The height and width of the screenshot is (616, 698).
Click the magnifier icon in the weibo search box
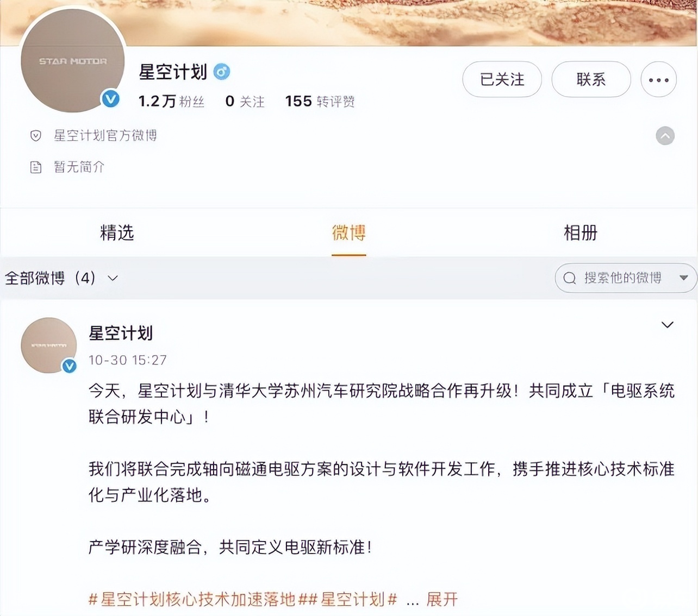click(570, 278)
